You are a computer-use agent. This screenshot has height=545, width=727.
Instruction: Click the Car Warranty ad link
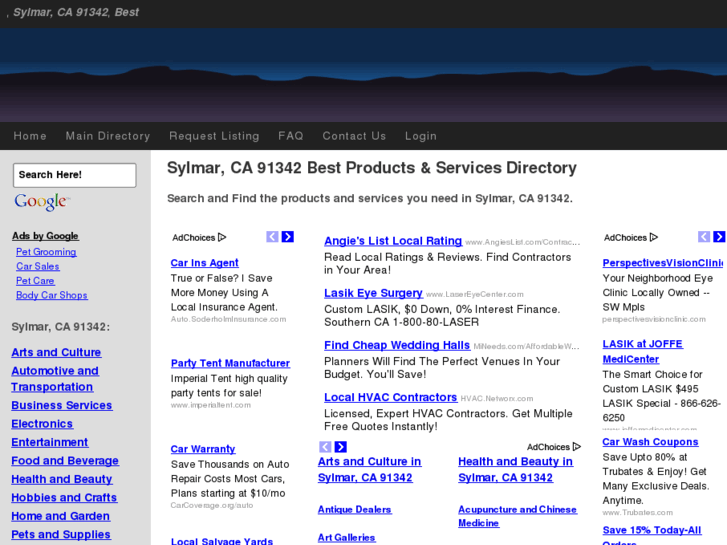coord(203,449)
